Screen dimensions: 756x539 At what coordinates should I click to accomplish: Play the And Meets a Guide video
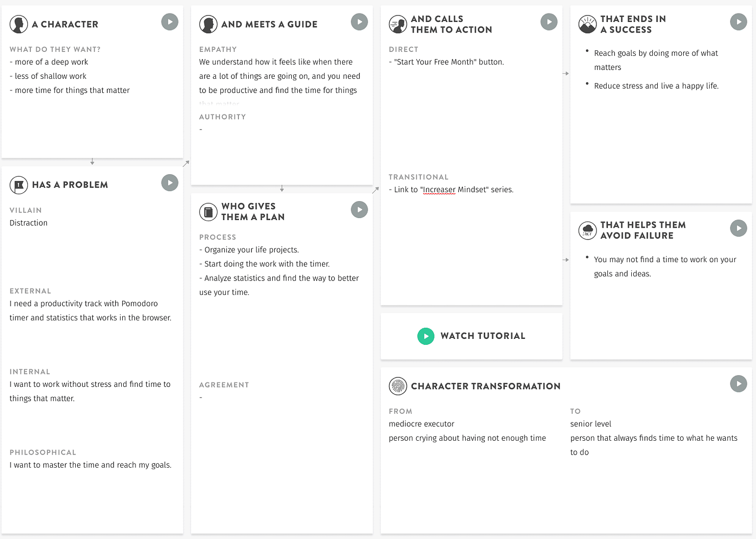pos(359,21)
